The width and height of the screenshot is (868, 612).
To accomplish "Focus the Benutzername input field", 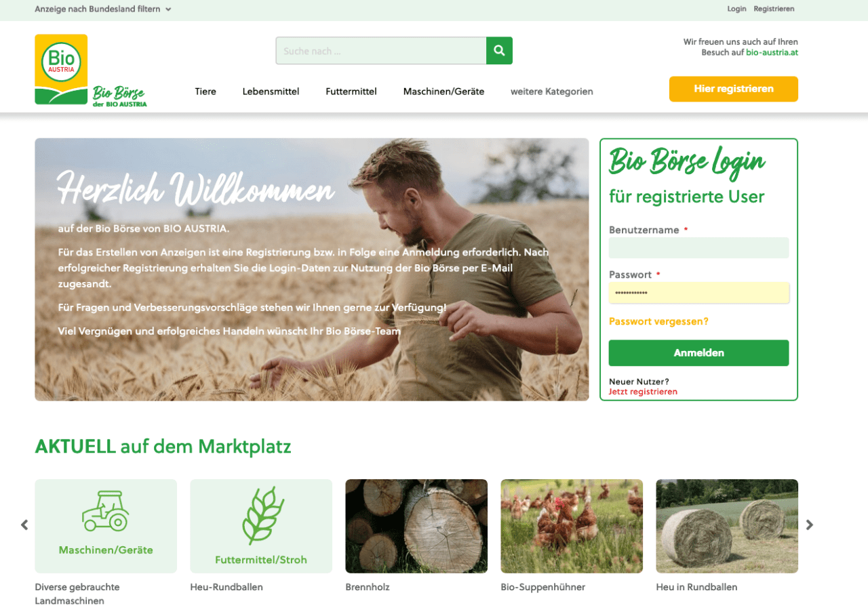I will coord(698,248).
